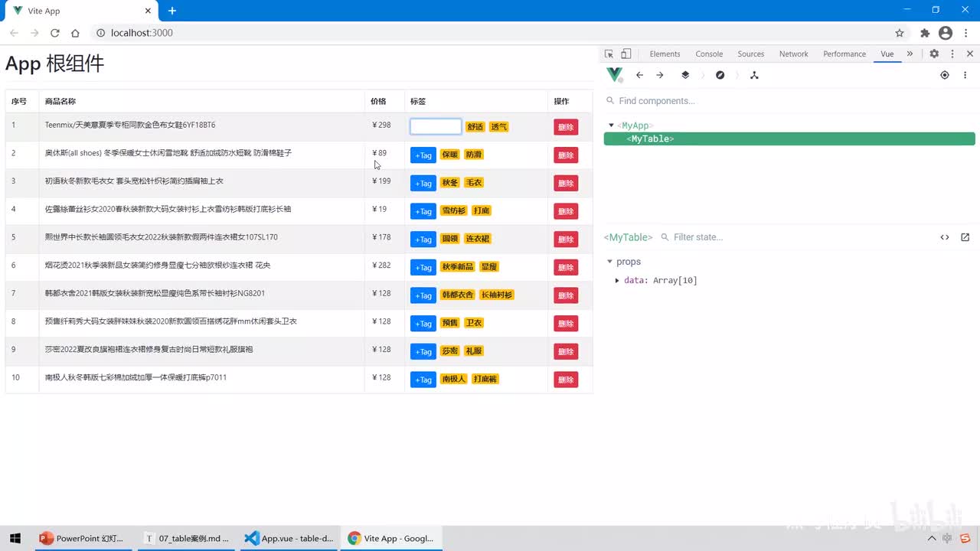Image resolution: width=980 pixels, height=551 pixels.
Task: Collapse the MyApp tree node
Action: (x=611, y=126)
